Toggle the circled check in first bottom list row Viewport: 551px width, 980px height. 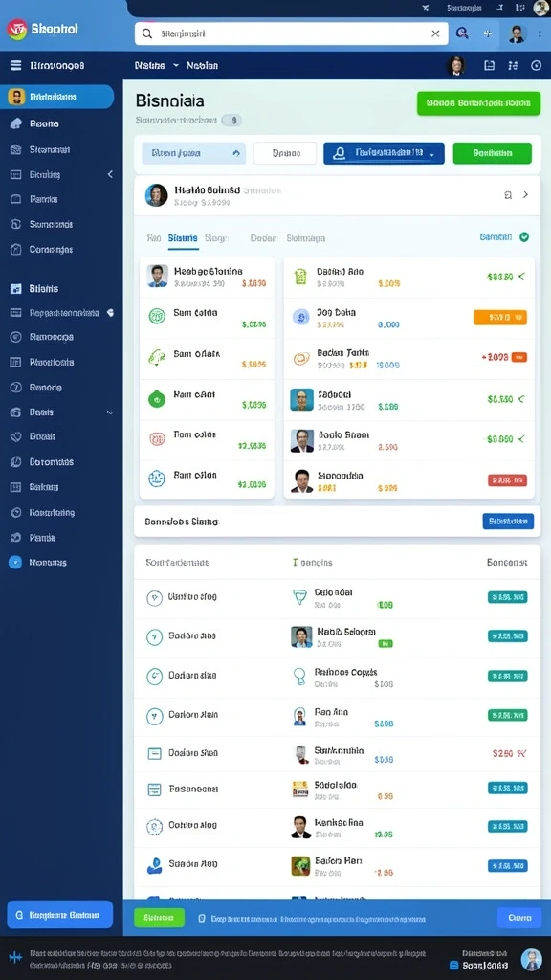tap(154, 598)
